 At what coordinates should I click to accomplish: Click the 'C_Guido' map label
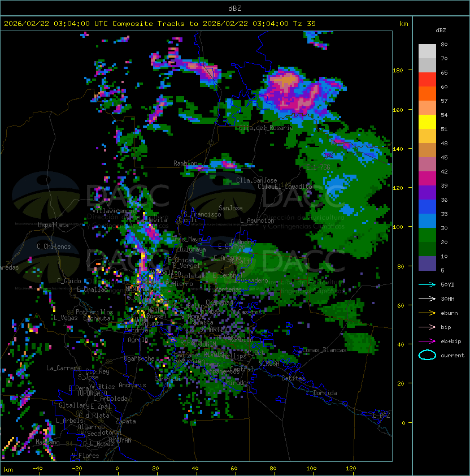pyautogui.click(x=69, y=281)
